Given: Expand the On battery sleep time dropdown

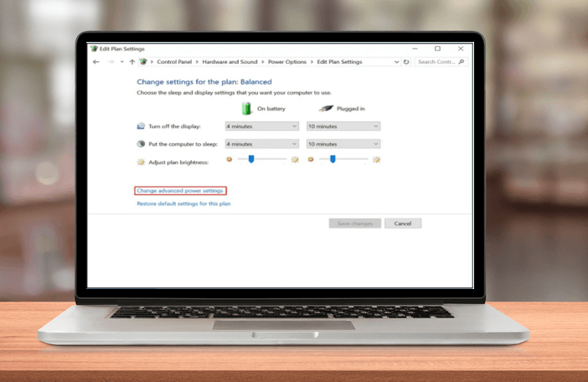Looking at the screenshot, I should 261,143.
